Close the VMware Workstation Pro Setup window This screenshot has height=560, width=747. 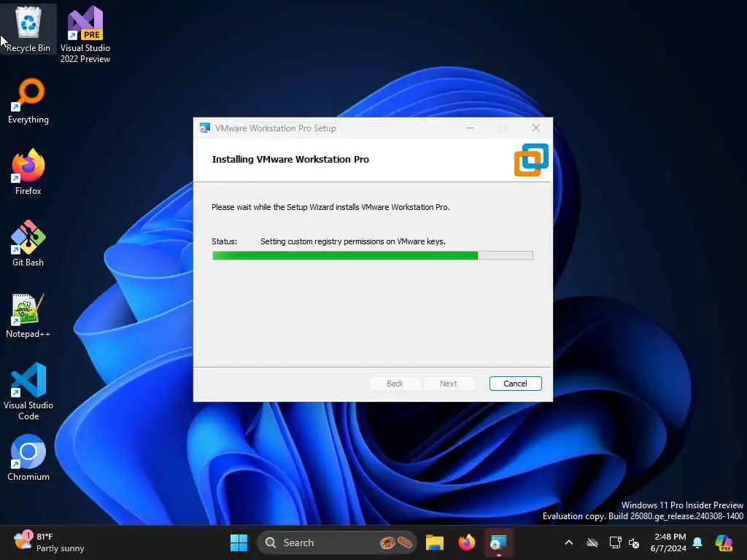536,128
